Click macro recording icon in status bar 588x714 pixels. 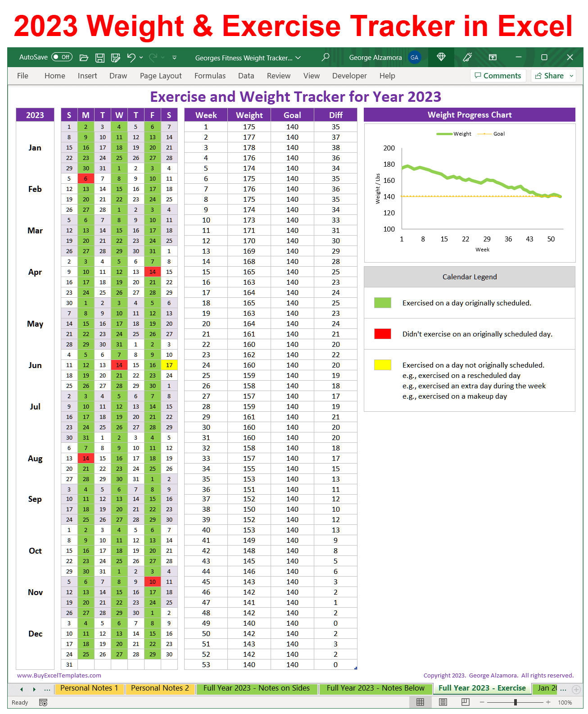click(x=43, y=702)
